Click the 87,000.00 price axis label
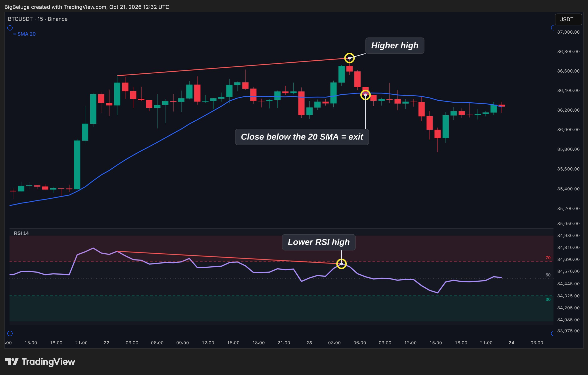 [568, 32]
